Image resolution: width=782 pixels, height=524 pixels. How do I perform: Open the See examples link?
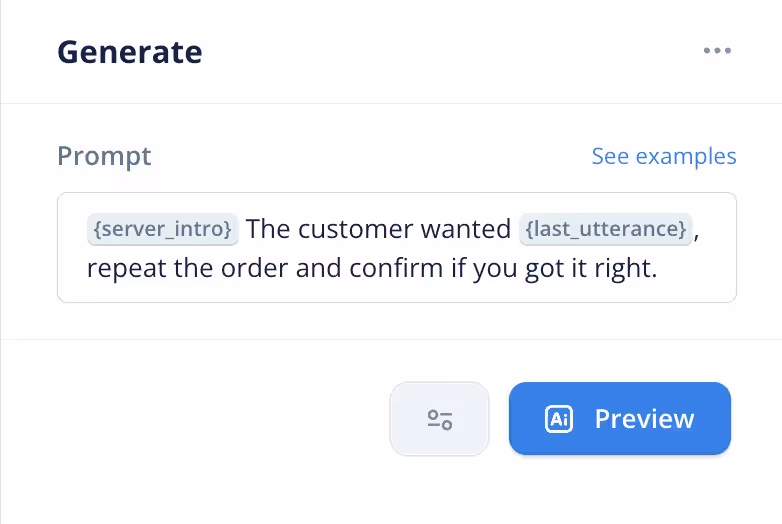pyautogui.click(x=664, y=156)
